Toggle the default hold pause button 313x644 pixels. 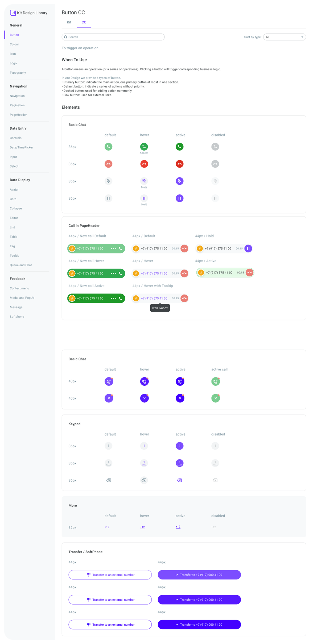pyautogui.click(x=108, y=198)
